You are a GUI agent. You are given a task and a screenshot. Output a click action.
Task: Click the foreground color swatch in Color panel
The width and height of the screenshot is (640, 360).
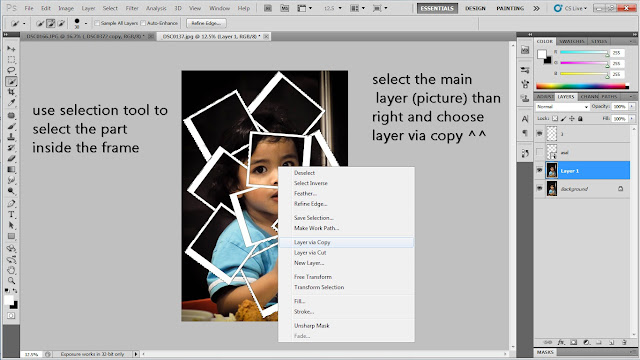542,54
